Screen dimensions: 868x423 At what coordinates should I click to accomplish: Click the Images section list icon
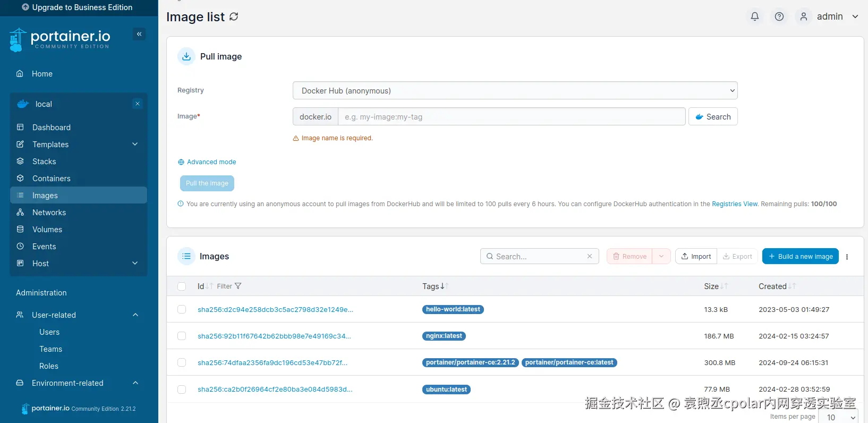point(186,256)
